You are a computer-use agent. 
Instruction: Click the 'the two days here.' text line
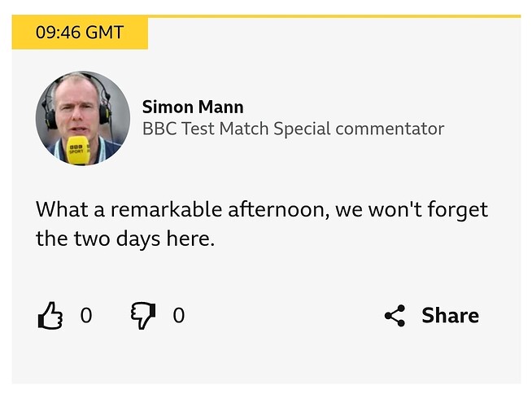[x=124, y=239]
